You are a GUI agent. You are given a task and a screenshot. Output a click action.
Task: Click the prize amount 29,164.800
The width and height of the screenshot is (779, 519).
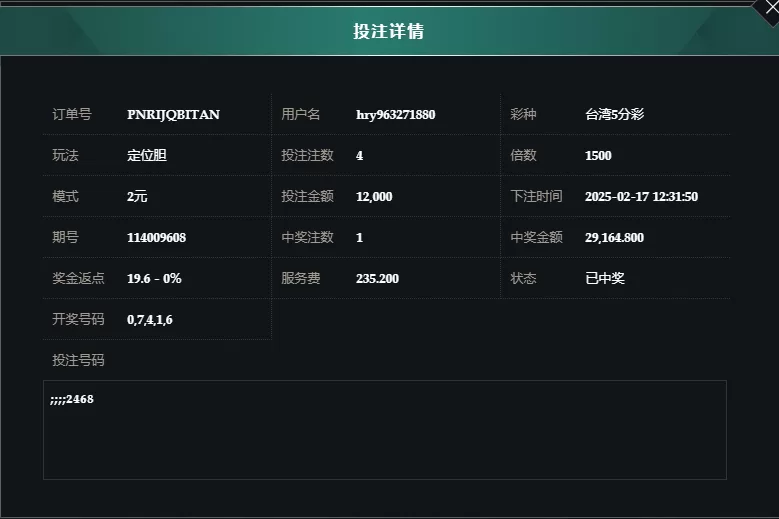(614, 237)
